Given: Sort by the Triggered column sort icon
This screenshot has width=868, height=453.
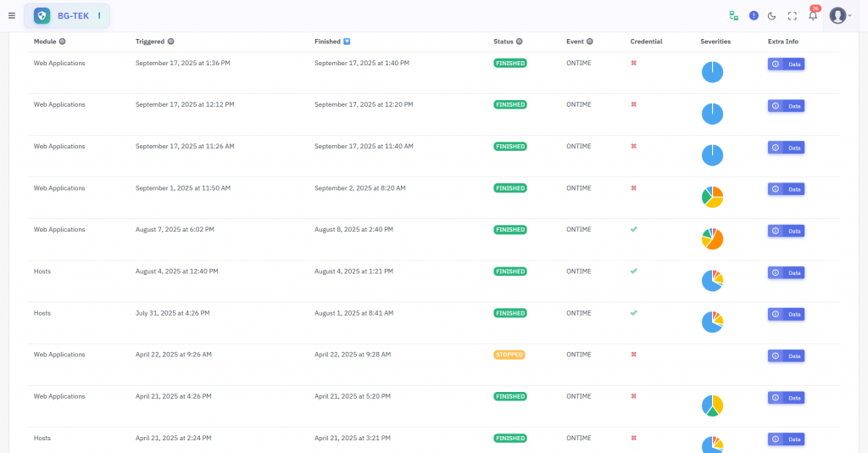Looking at the screenshot, I should coord(170,42).
